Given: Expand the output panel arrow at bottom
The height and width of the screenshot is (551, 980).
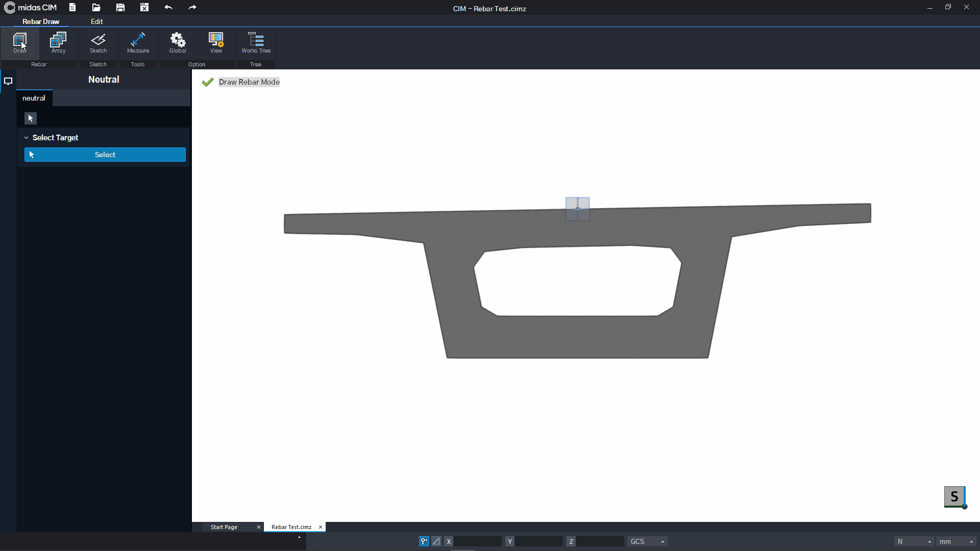Looking at the screenshot, I should point(299,537).
